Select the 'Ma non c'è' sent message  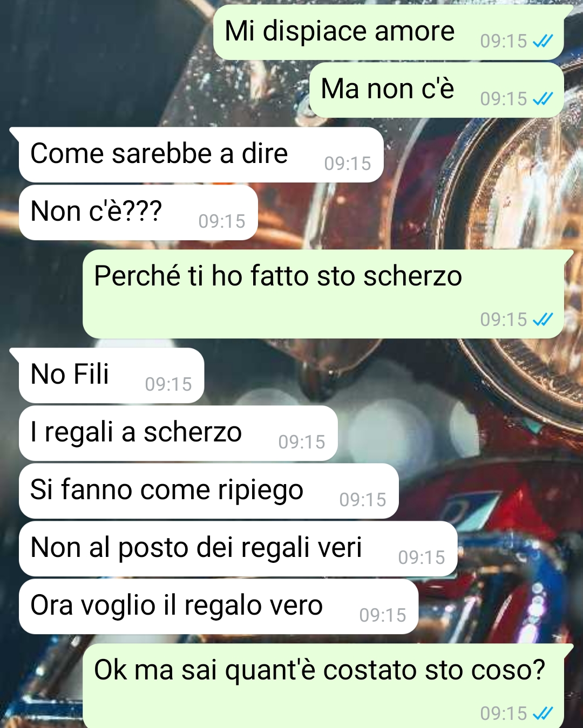click(437, 90)
